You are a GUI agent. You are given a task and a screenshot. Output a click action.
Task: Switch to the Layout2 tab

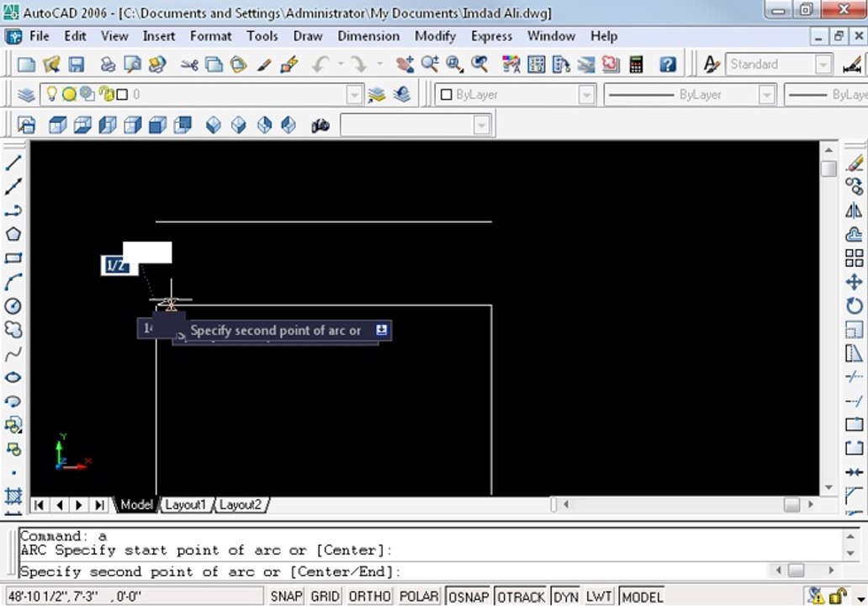241,505
